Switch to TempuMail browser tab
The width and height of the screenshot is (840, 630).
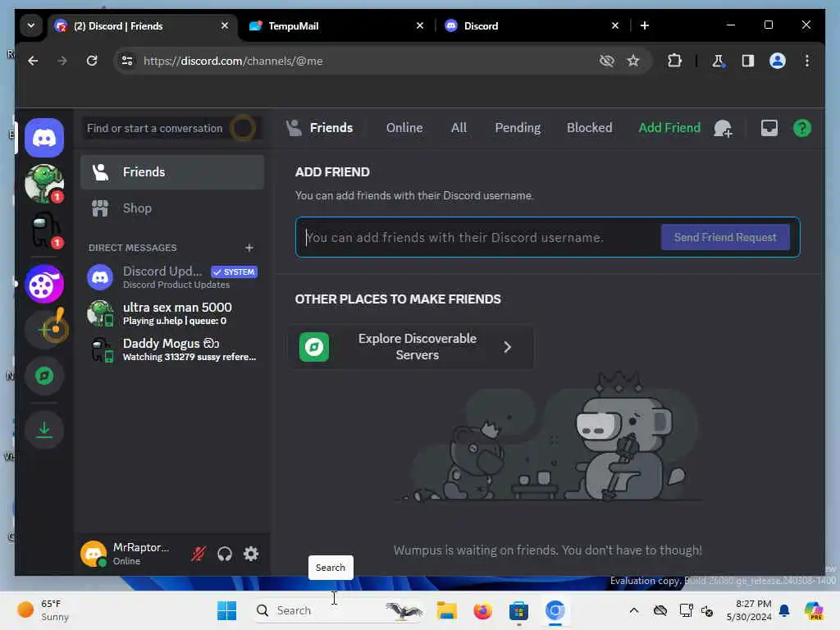pyautogui.click(x=336, y=25)
